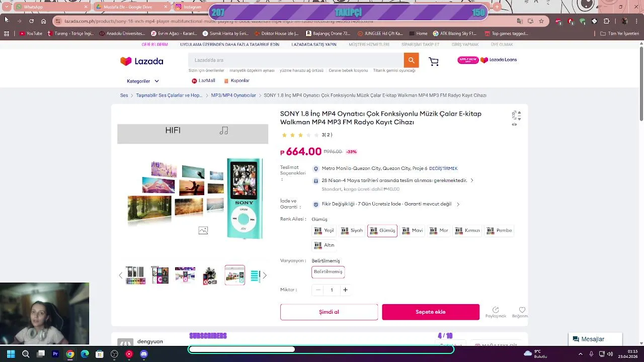
Task: Click the decrease quantity minus button
Action: tap(318, 290)
